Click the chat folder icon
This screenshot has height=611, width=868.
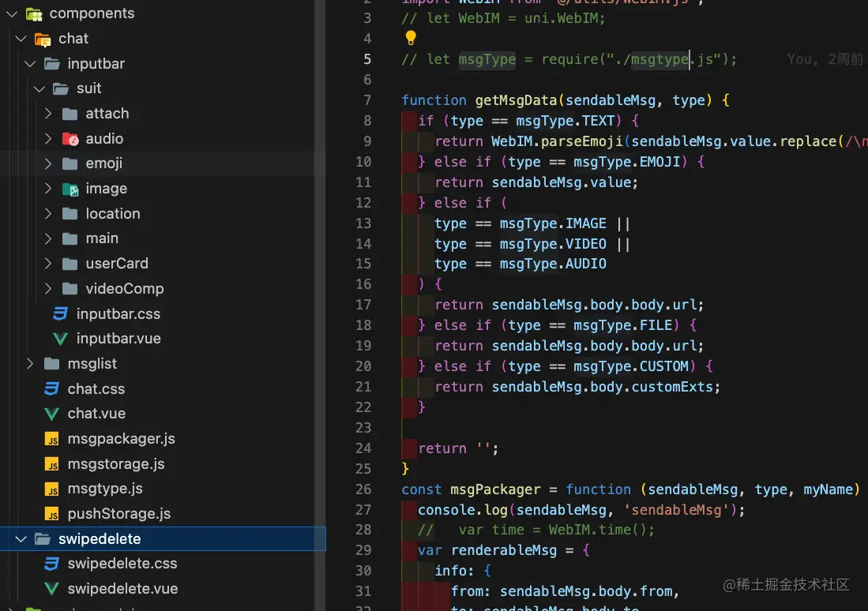coord(43,39)
